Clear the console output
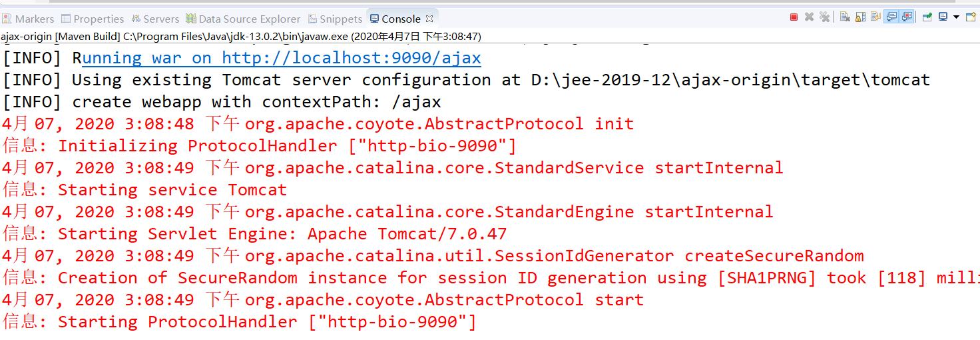The width and height of the screenshot is (980, 340). pyautogui.click(x=845, y=17)
